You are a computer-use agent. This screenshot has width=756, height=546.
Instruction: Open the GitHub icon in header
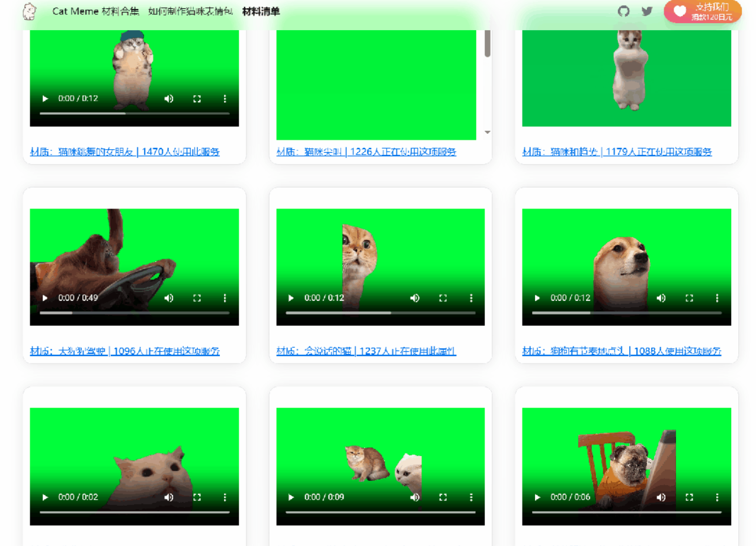[x=623, y=11]
